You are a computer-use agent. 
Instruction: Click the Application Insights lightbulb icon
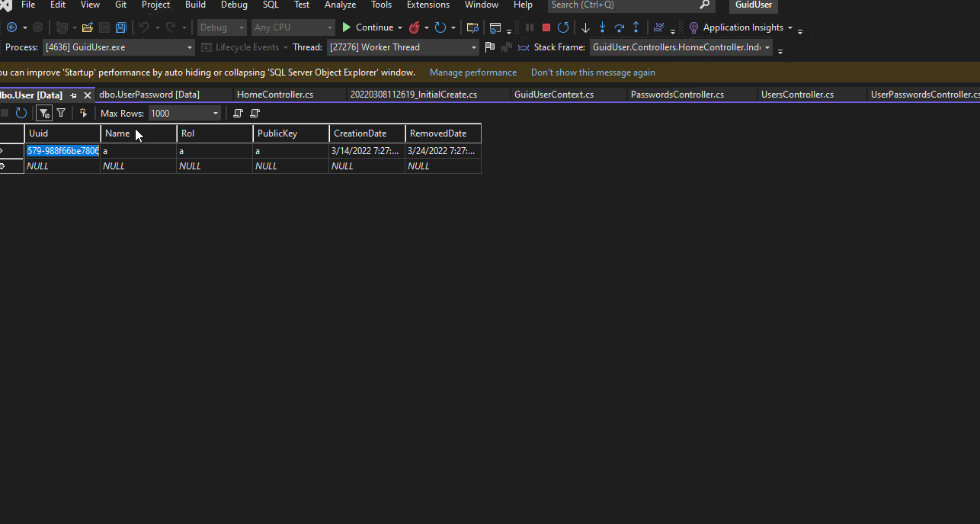coord(693,27)
